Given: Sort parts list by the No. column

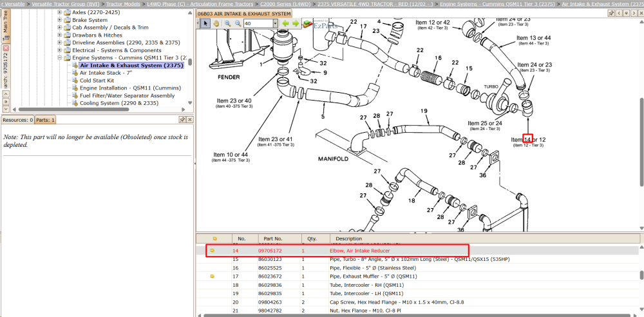Looking at the screenshot, I should tap(245, 238).
